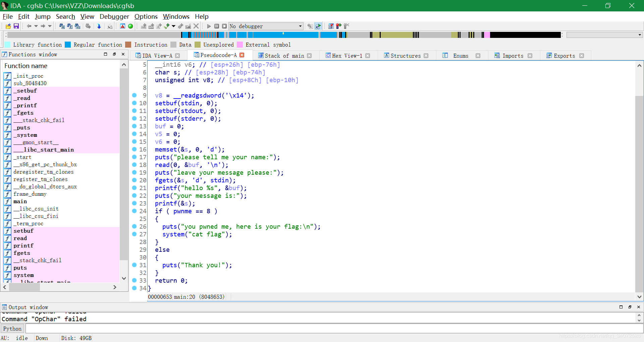Click the Python console language button
The height and width of the screenshot is (342, 644).
12,329
